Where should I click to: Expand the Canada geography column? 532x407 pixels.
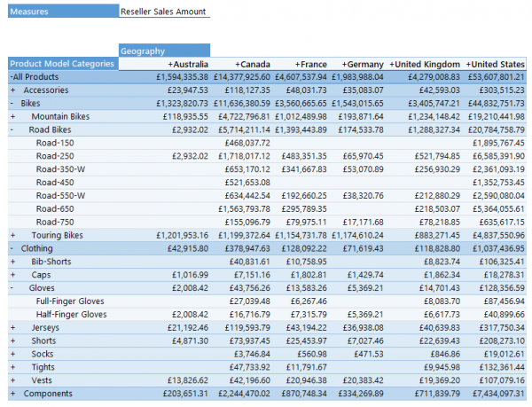[x=237, y=65]
